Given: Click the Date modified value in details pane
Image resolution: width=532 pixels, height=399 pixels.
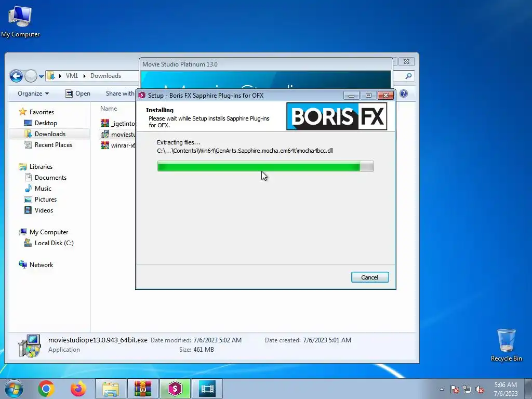Looking at the screenshot, I should [x=218, y=340].
